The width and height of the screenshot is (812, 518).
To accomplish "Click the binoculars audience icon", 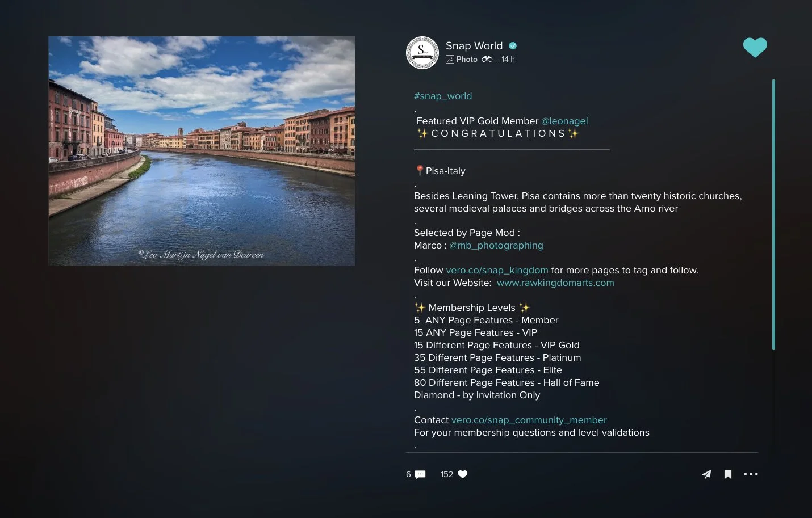I will 487,59.
